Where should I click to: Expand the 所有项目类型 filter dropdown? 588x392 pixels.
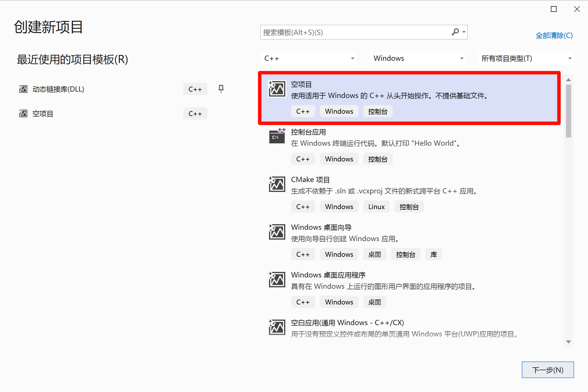click(x=526, y=58)
